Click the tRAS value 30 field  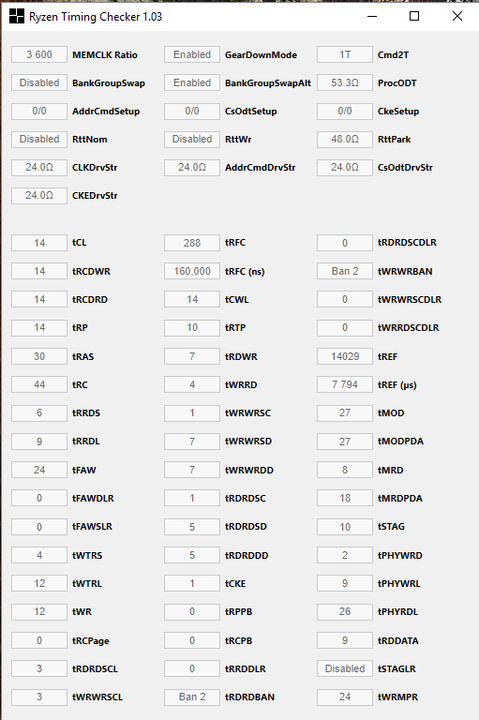(39, 356)
